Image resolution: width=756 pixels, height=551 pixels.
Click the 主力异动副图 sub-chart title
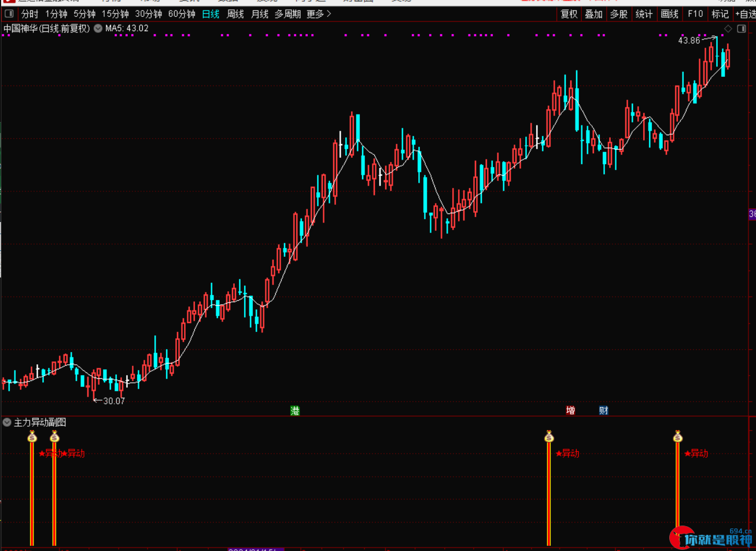[x=40, y=423]
